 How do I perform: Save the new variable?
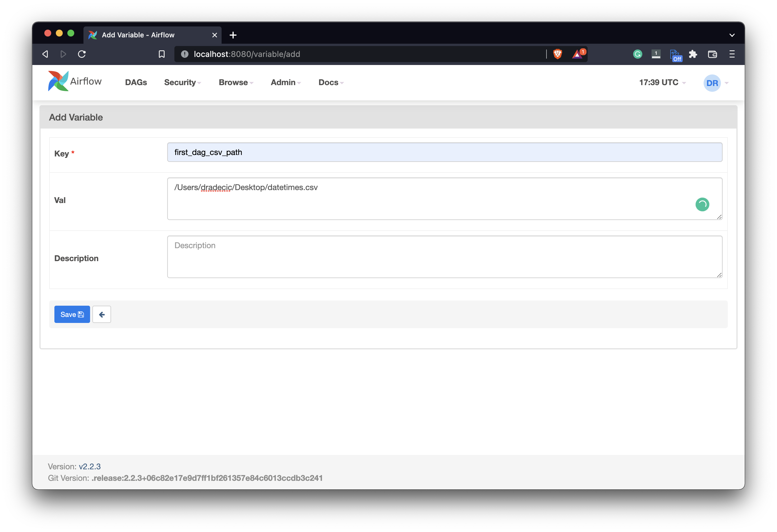tap(72, 314)
